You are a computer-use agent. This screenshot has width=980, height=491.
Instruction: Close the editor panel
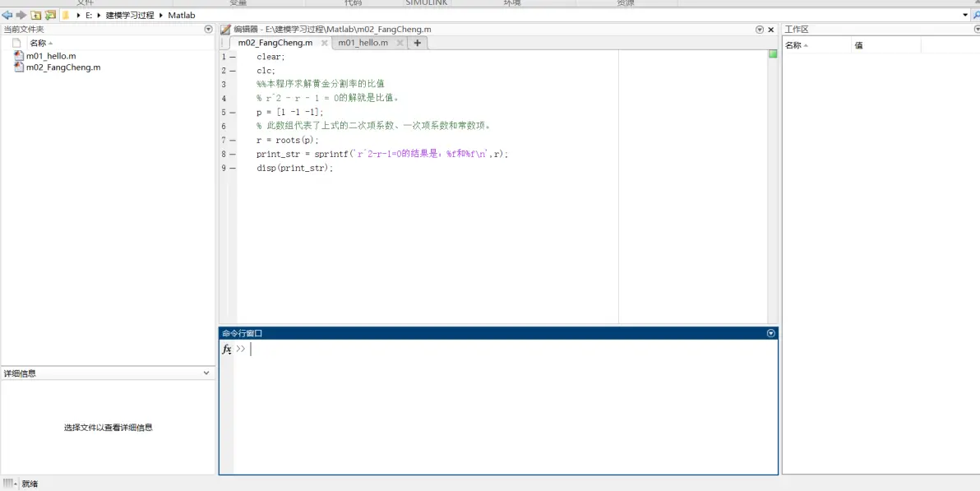770,30
